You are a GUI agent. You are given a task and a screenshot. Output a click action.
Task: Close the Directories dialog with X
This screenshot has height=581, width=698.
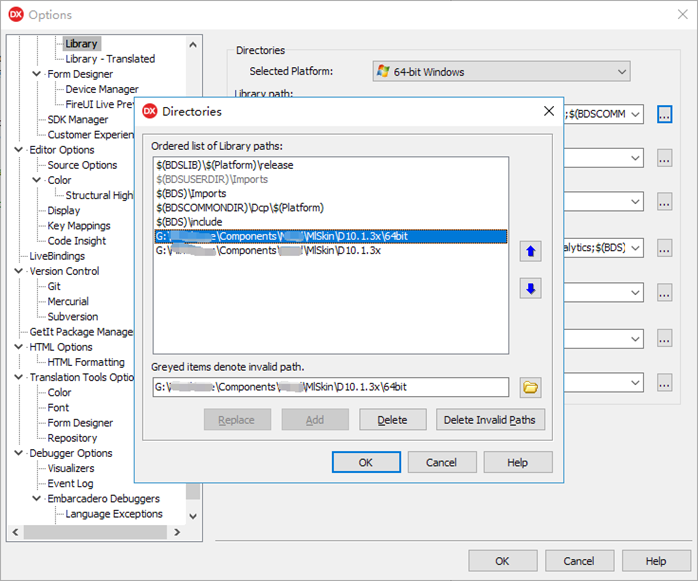549,111
